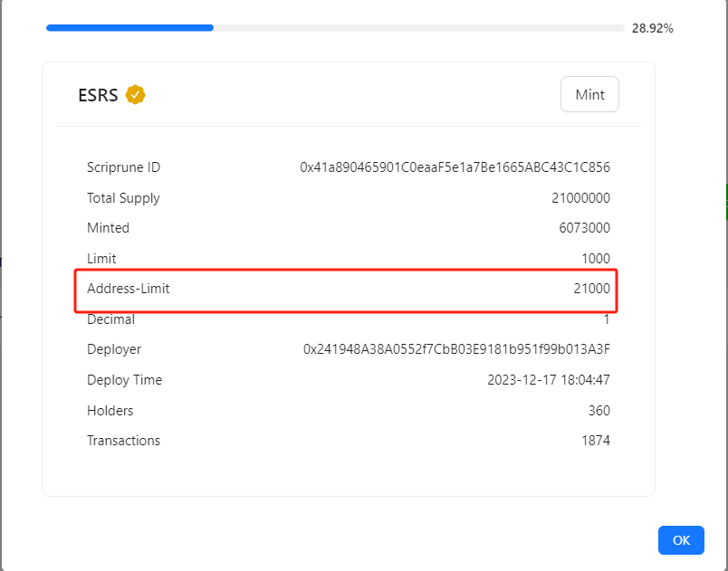Click the blue minting progress bar

(x=335, y=28)
